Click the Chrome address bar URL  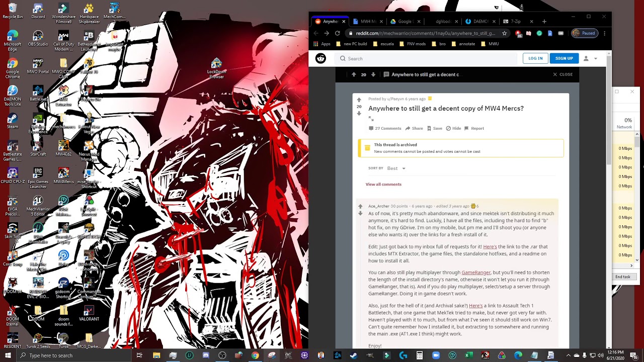click(x=426, y=33)
